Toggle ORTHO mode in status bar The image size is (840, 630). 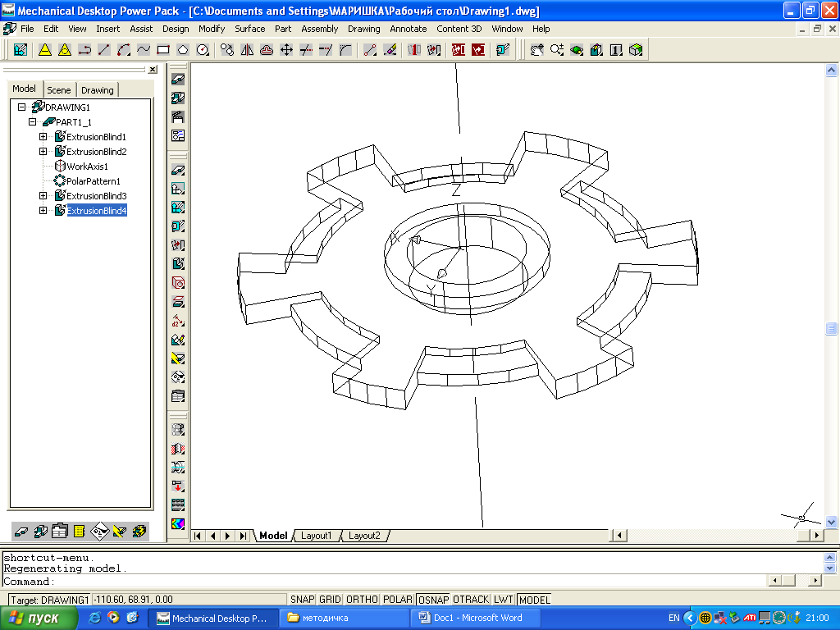click(x=362, y=600)
